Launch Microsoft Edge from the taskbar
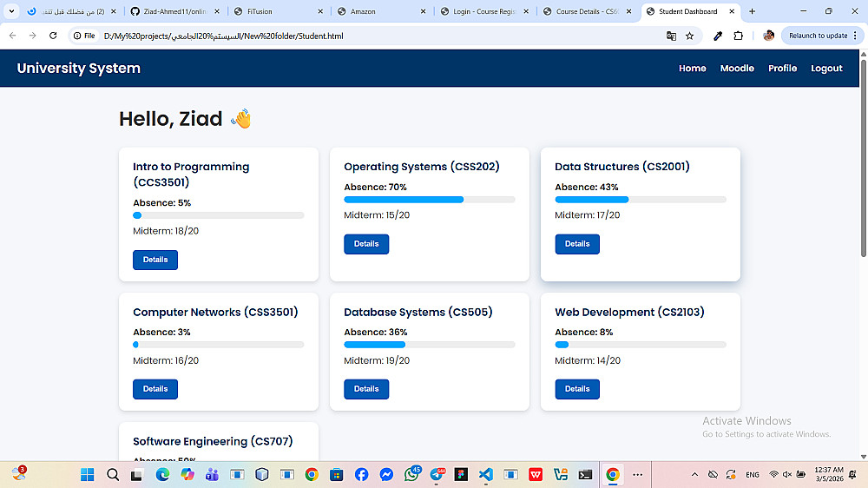The width and height of the screenshot is (868, 488). (x=162, y=475)
